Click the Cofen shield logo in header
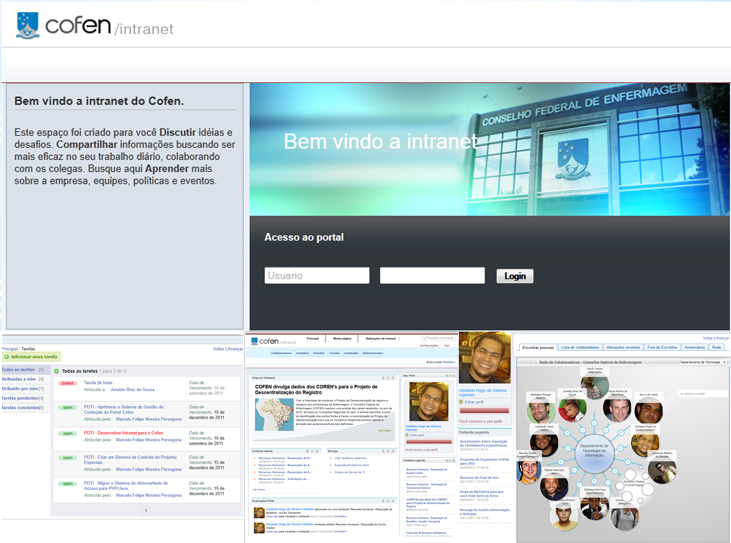The width and height of the screenshot is (731, 543). [x=28, y=25]
